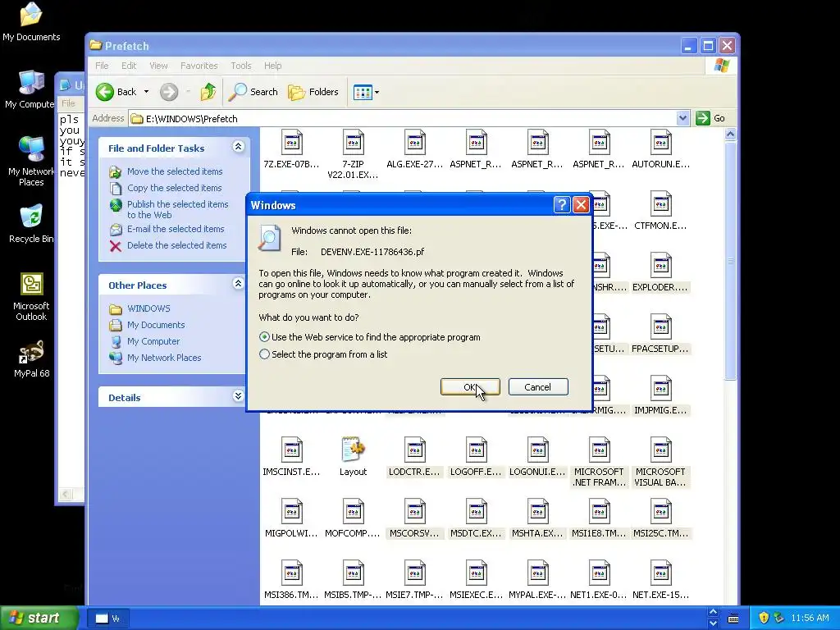840x630 pixels.
Task: Open My Computer link in Other Places
Action: pos(153,341)
